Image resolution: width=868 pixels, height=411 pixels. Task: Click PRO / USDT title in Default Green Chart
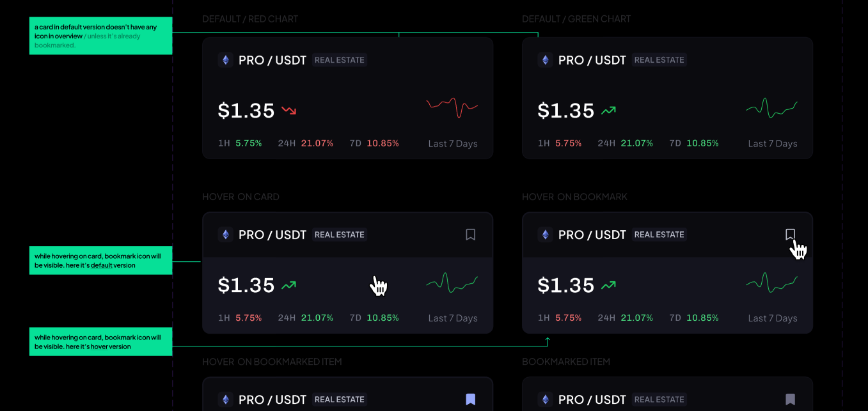[592, 60]
